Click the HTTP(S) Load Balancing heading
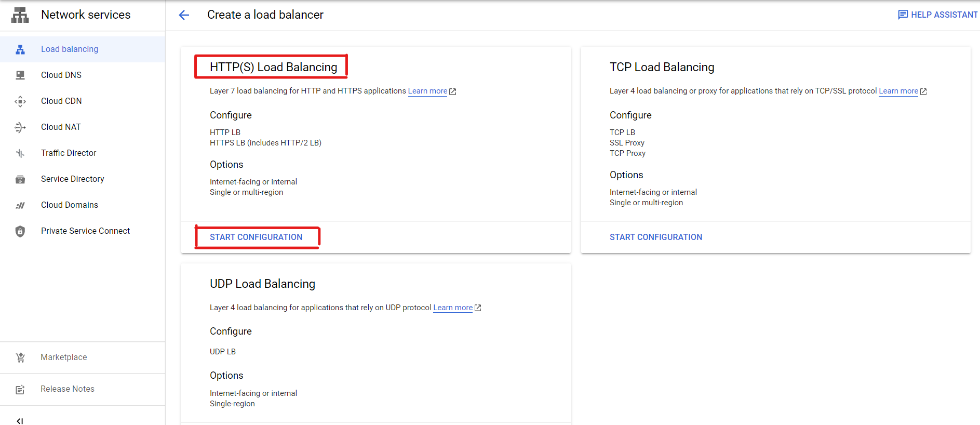Screen dimensions: 980x425 [x=273, y=67]
